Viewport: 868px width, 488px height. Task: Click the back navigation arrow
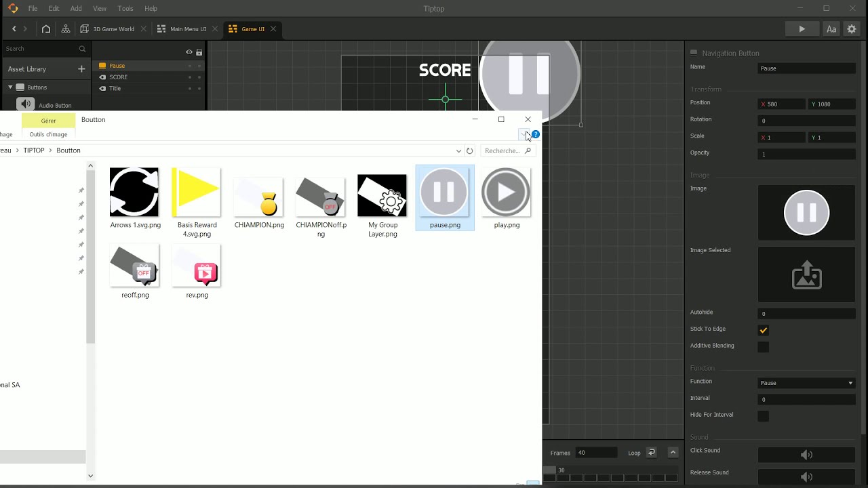[14, 29]
